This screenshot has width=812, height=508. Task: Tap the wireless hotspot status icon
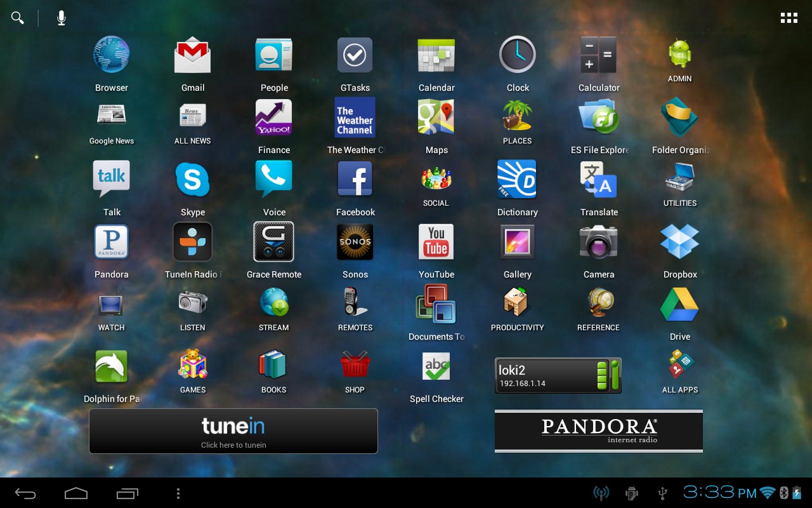[x=601, y=493]
